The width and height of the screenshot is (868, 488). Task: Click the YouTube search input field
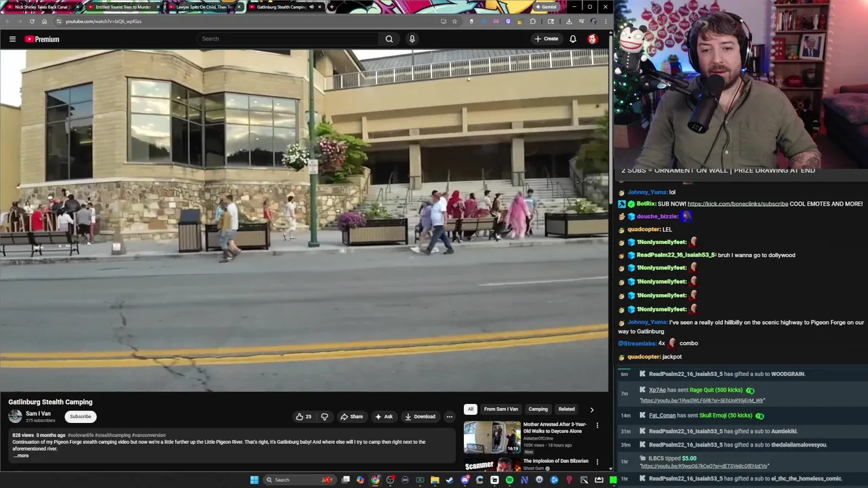(288, 39)
